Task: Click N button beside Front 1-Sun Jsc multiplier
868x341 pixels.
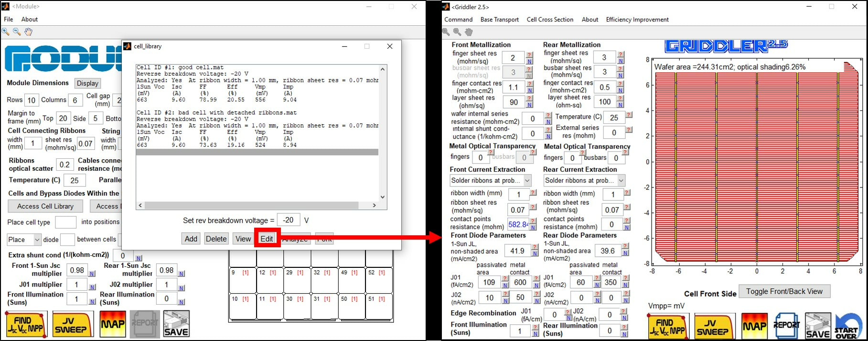Action: pyautogui.click(x=92, y=274)
